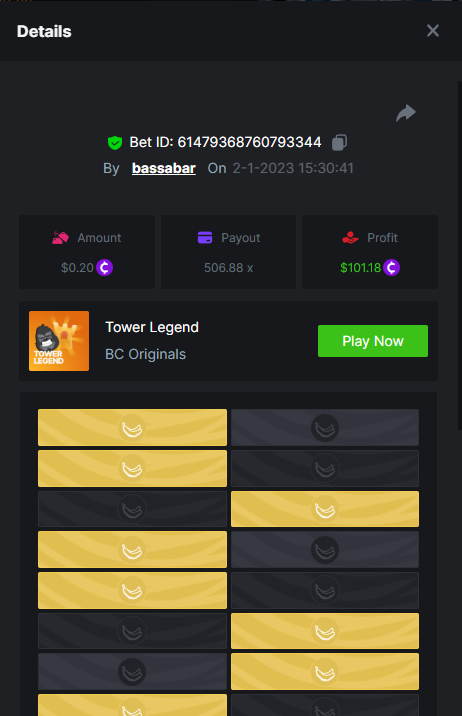Click the Payout card icon
This screenshot has width=462, height=716.
click(205, 238)
